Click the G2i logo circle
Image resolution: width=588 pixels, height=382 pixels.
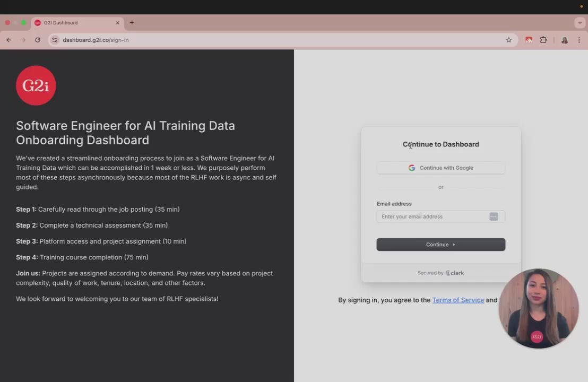point(36,85)
